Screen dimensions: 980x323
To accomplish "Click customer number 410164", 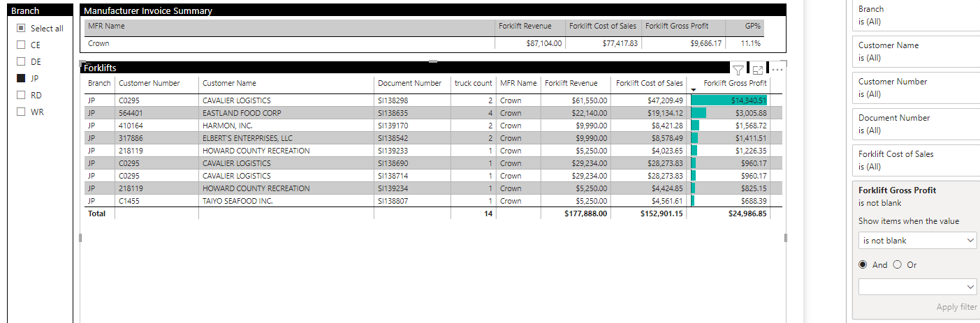I will 131,126.
